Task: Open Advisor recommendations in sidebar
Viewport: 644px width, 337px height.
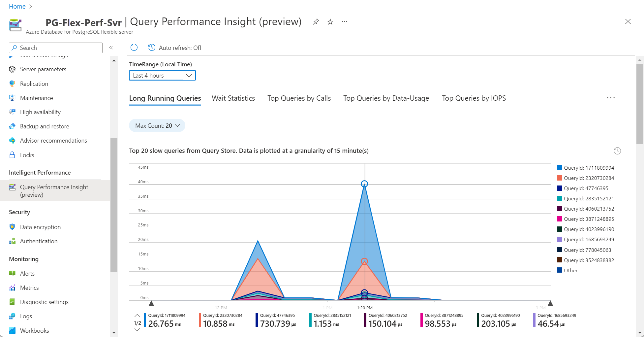Action: [53, 141]
